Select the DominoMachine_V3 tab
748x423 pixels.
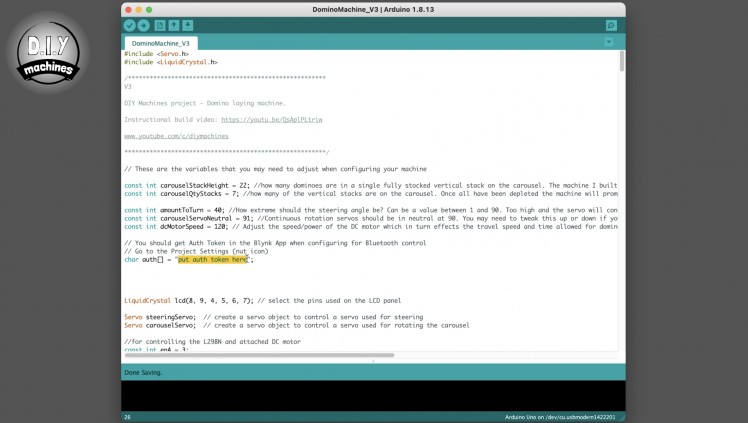coord(160,43)
